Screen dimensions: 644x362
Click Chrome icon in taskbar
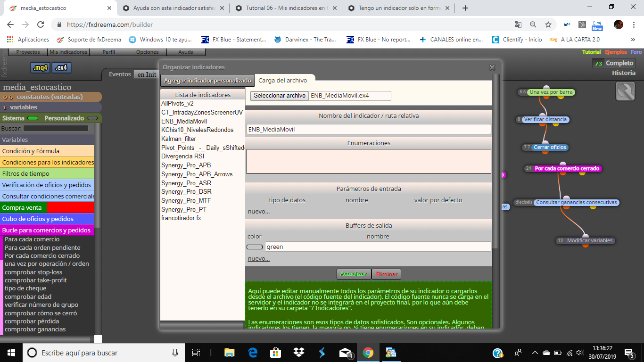[x=368, y=353]
